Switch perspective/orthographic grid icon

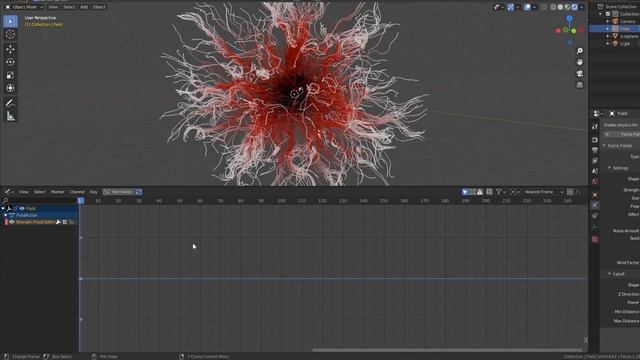click(x=580, y=85)
